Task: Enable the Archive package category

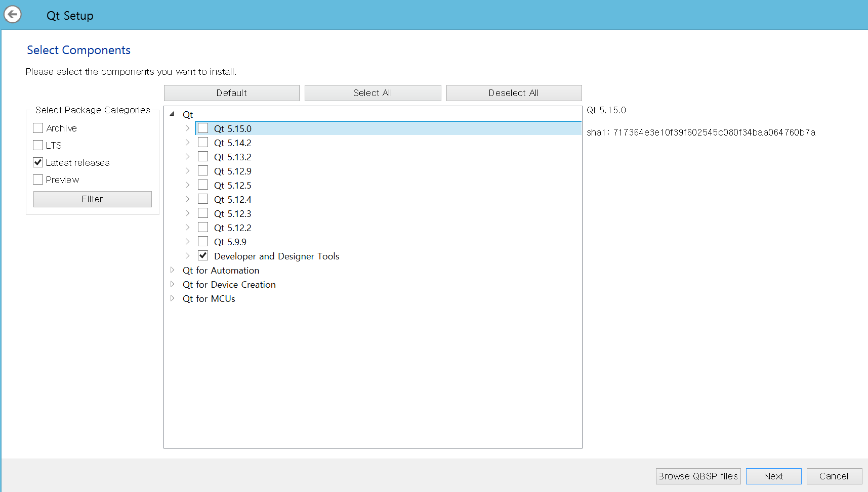Action: click(x=38, y=128)
